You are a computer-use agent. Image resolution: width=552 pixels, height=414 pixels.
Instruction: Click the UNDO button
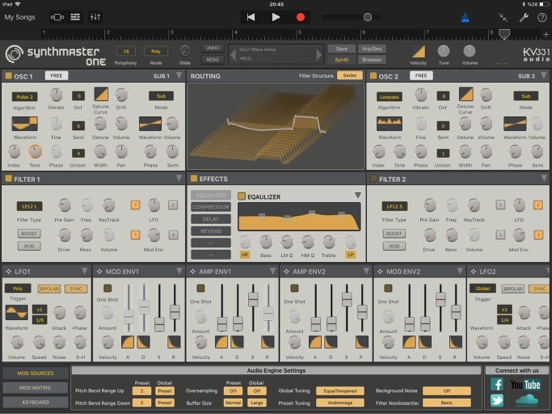point(213,48)
